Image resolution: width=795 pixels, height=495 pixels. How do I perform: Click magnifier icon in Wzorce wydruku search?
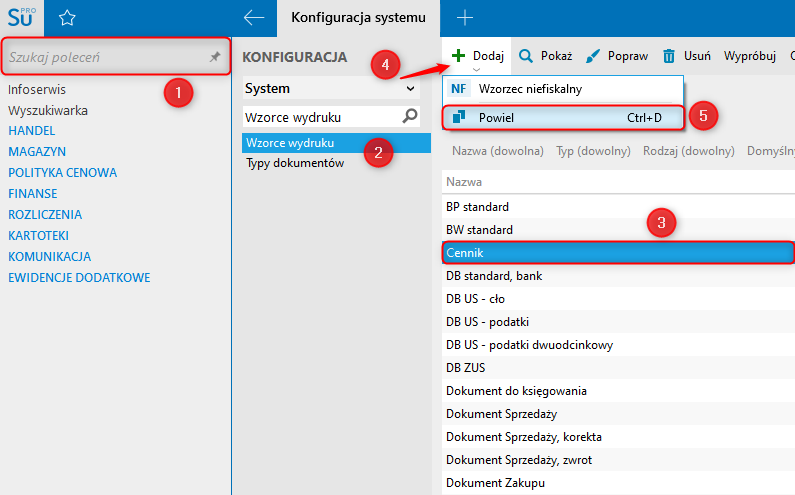pyautogui.click(x=409, y=117)
